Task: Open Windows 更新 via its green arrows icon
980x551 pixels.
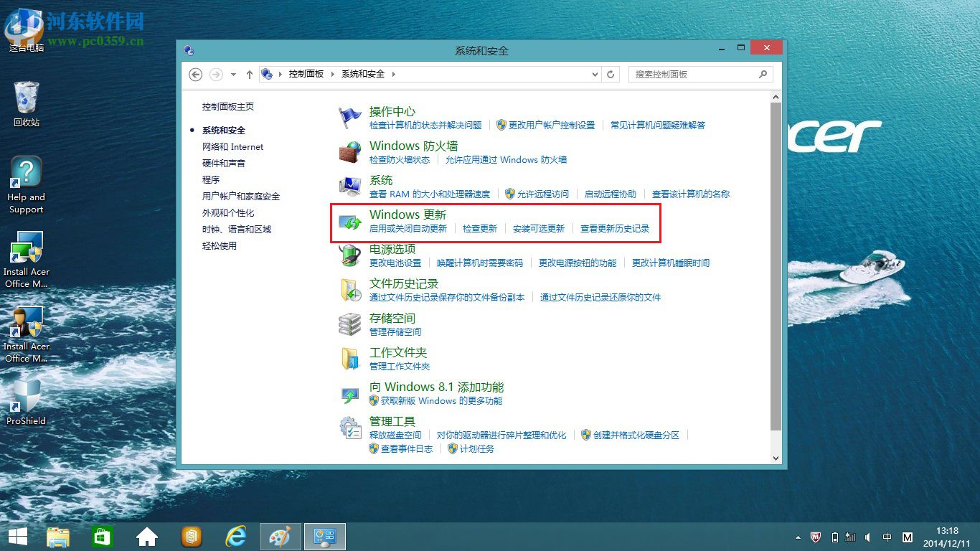Action: pos(349,221)
